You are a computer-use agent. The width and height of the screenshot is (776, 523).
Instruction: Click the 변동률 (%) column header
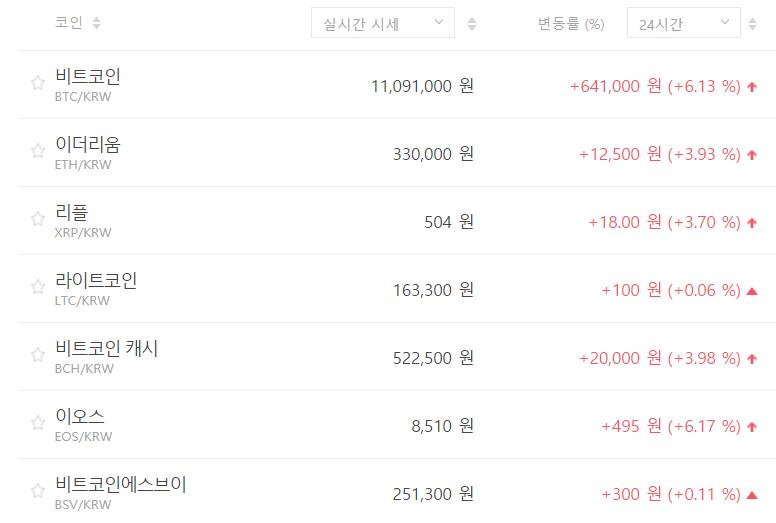(x=571, y=23)
